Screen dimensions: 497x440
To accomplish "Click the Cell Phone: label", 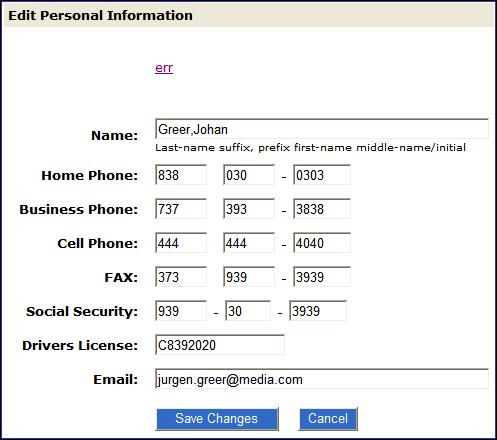I will tap(97, 244).
